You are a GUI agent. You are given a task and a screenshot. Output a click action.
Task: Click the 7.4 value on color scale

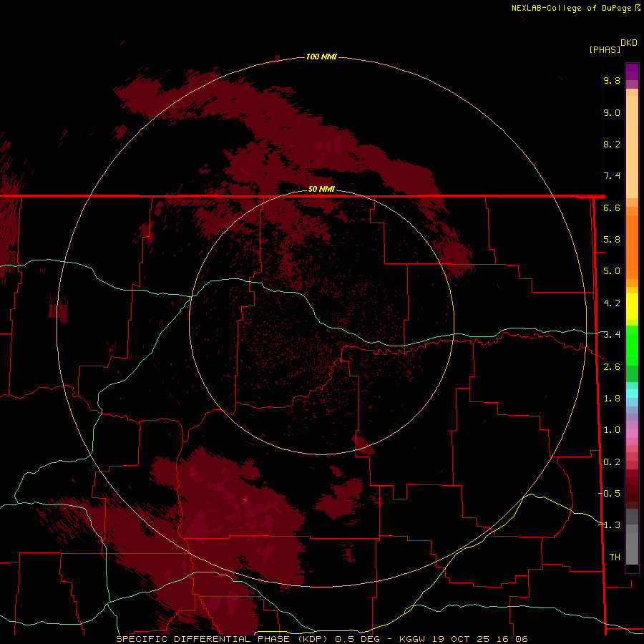[x=612, y=176]
